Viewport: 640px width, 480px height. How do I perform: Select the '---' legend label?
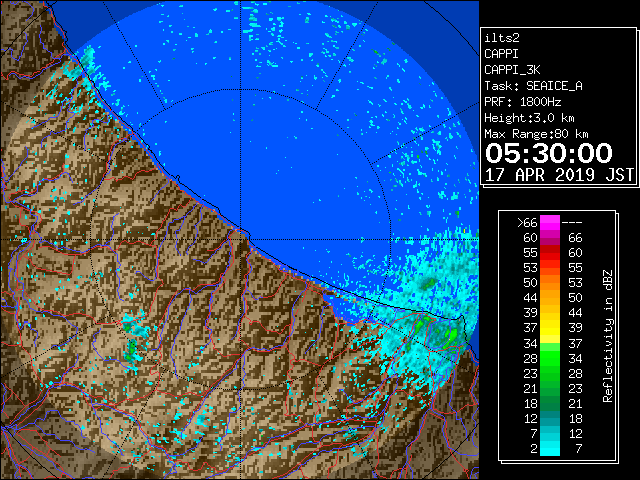(572, 223)
